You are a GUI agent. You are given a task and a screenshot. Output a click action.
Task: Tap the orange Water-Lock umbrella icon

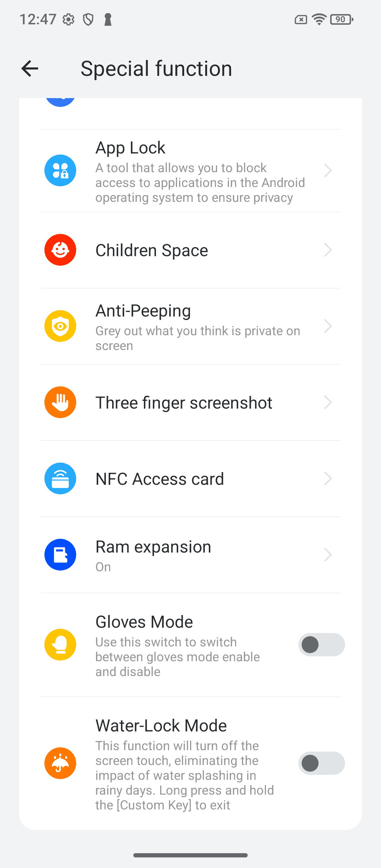60,763
